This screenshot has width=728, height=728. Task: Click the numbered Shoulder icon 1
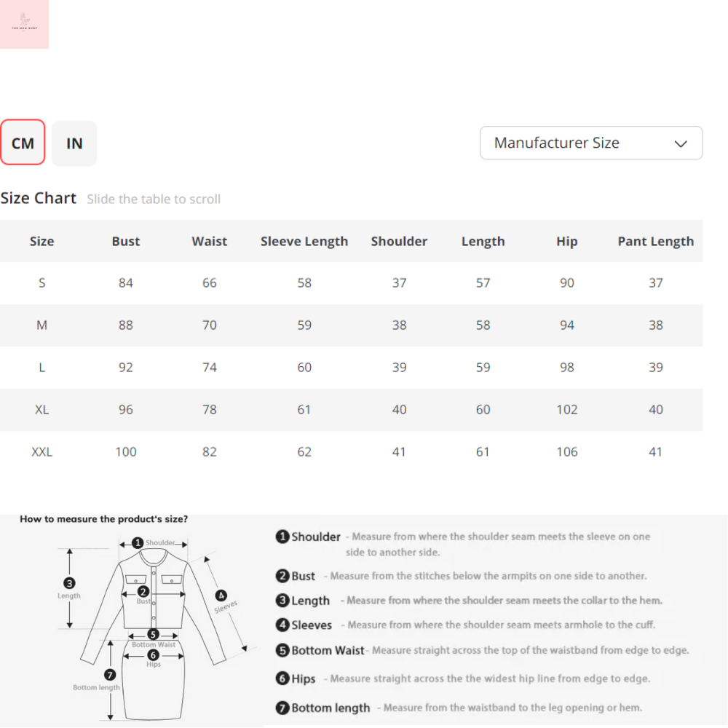pyautogui.click(x=282, y=537)
